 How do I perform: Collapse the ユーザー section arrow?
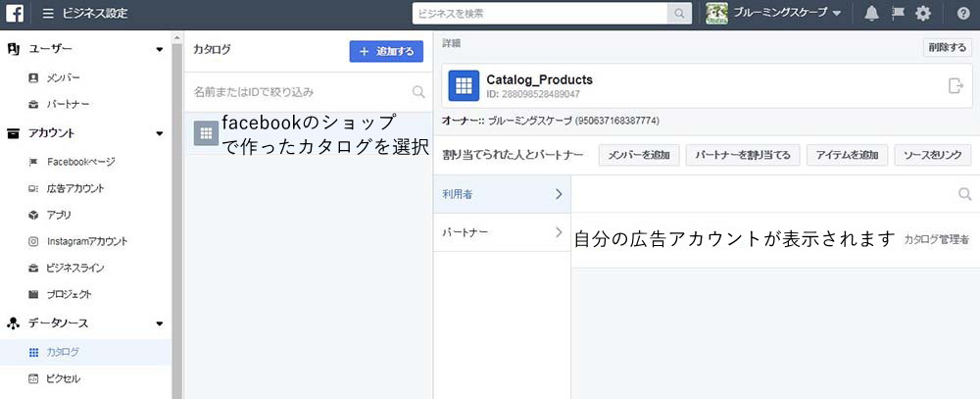[160, 49]
